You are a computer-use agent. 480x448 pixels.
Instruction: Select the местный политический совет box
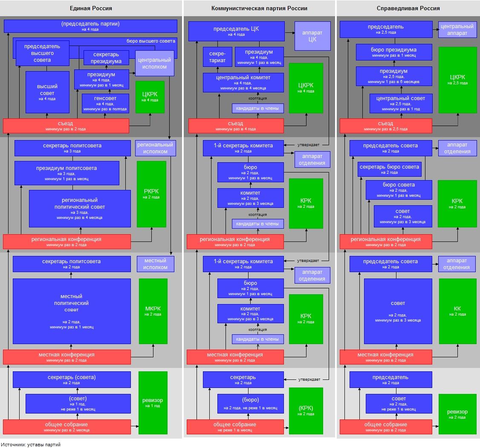(x=72, y=311)
